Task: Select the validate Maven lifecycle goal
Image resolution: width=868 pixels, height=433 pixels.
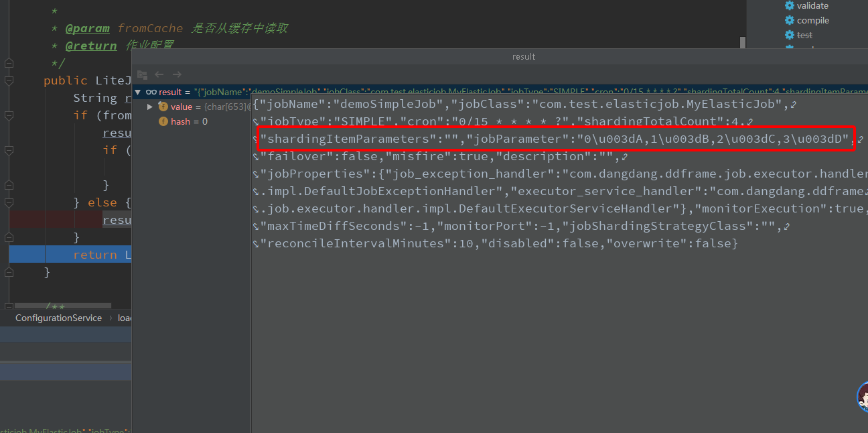Action: 812,5
